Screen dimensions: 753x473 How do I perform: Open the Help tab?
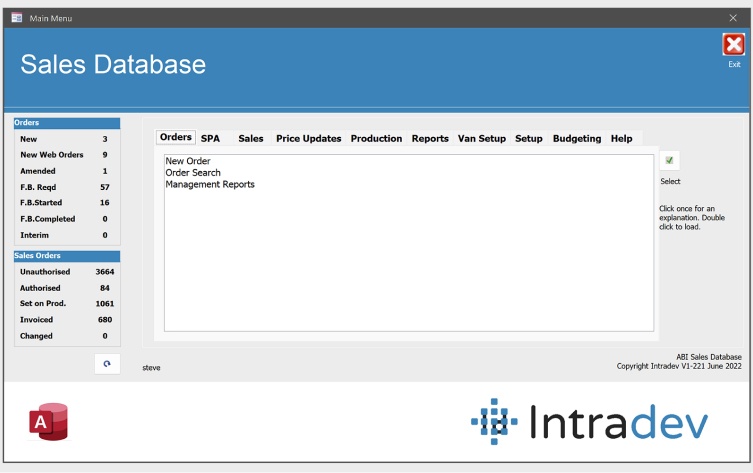click(x=621, y=139)
